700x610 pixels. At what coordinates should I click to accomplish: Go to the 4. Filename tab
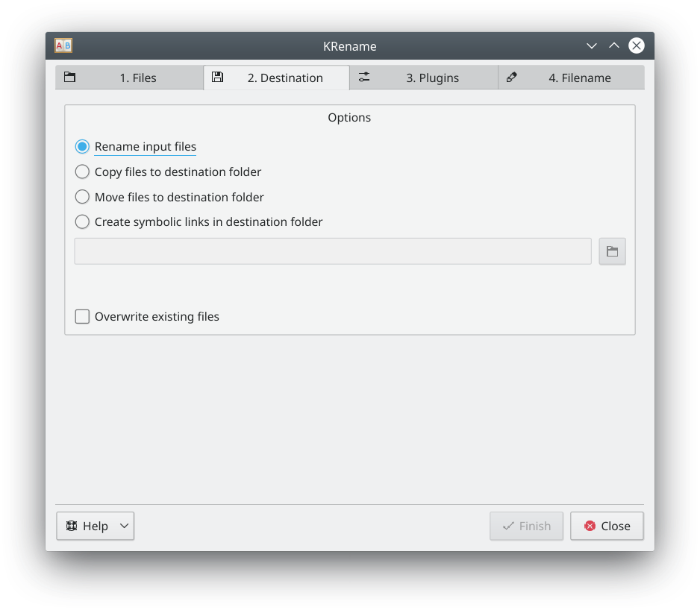pyautogui.click(x=571, y=78)
